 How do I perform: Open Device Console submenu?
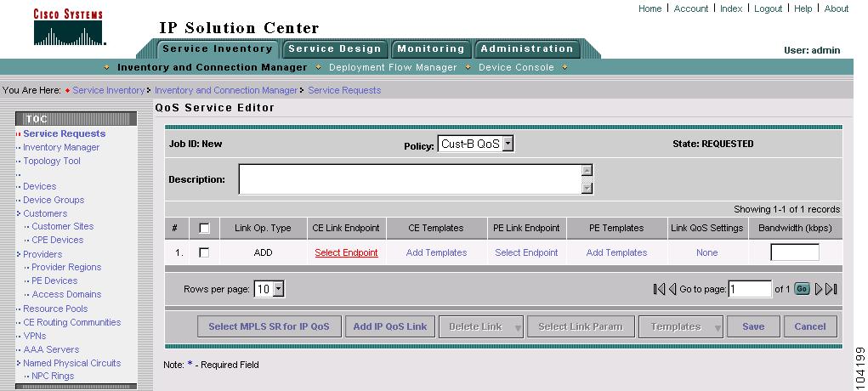[x=516, y=67]
